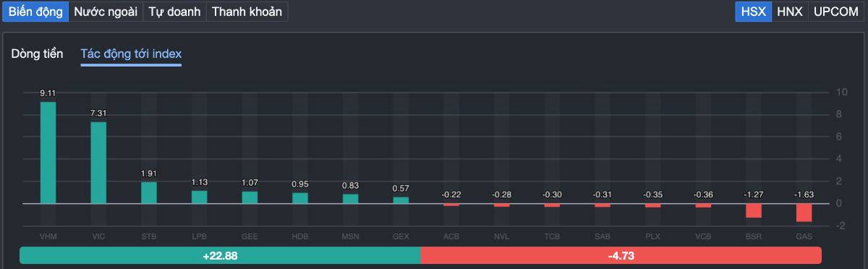Click the ACB ticker label

coord(451,236)
